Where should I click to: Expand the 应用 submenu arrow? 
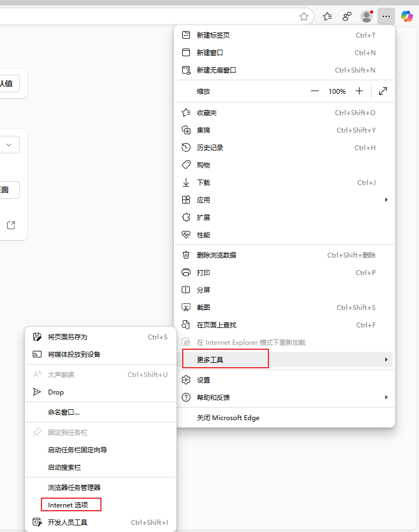pos(386,200)
